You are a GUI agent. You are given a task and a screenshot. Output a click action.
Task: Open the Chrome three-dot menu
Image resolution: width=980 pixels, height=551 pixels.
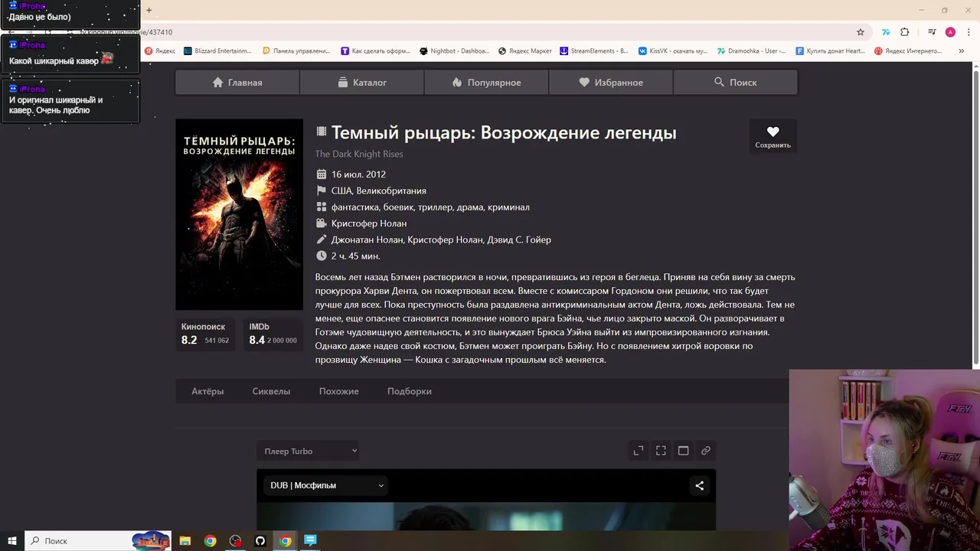point(969,32)
